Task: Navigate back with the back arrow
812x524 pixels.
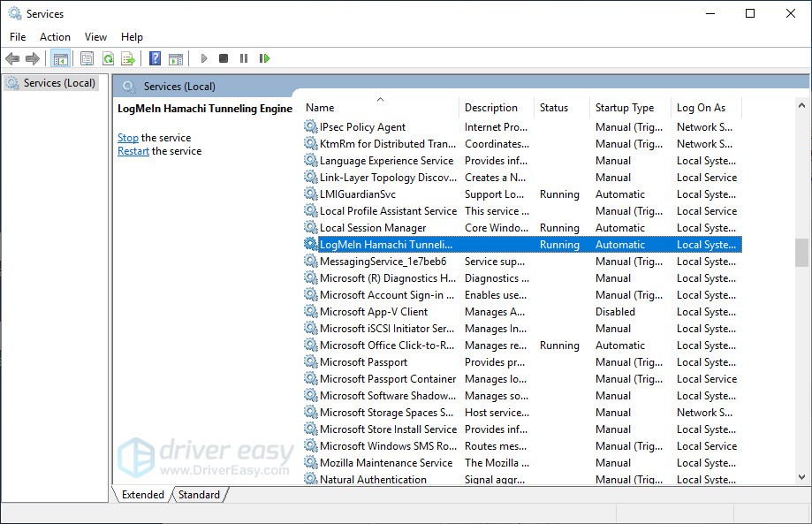Action: tap(14, 58)
